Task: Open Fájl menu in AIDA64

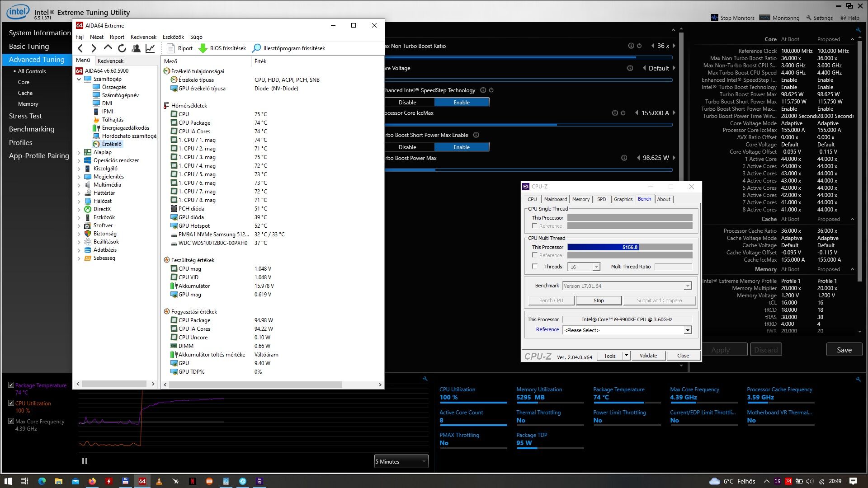Action: (x=80, y=37)
